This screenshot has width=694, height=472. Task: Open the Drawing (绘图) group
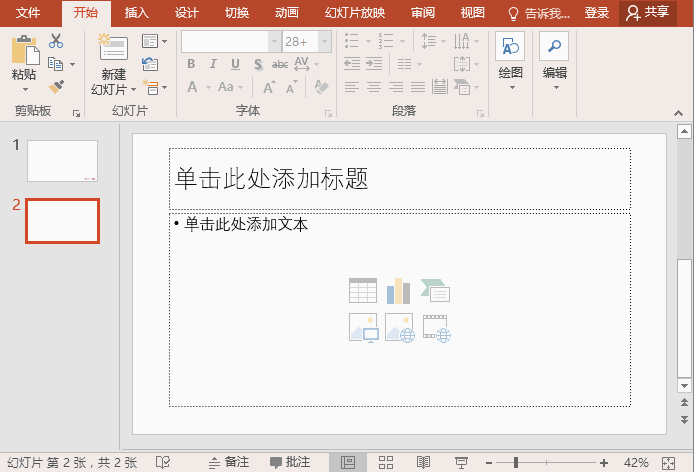(510, 62)
